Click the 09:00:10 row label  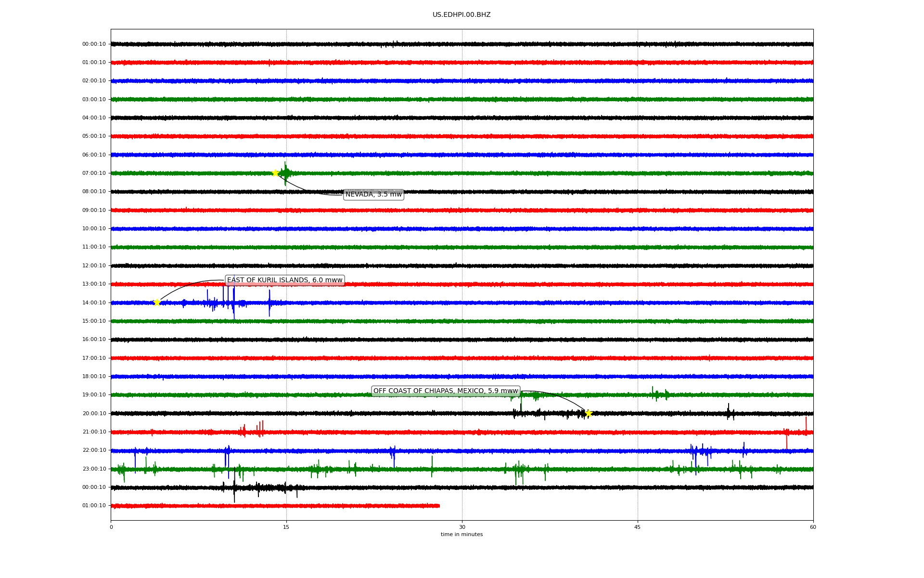94,210
